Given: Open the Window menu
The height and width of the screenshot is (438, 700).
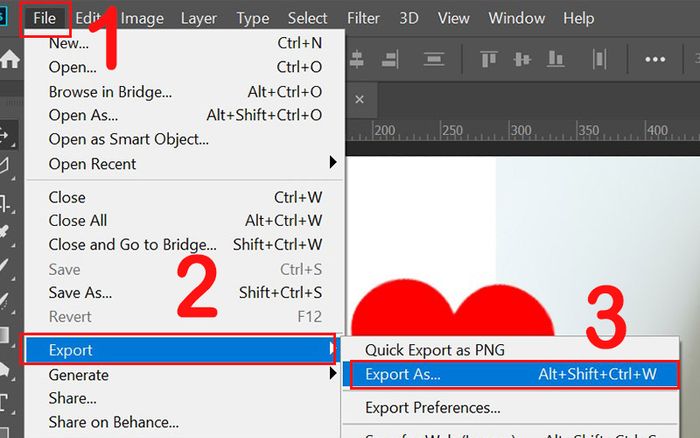Looking at the screenshot, I should 517,18.
